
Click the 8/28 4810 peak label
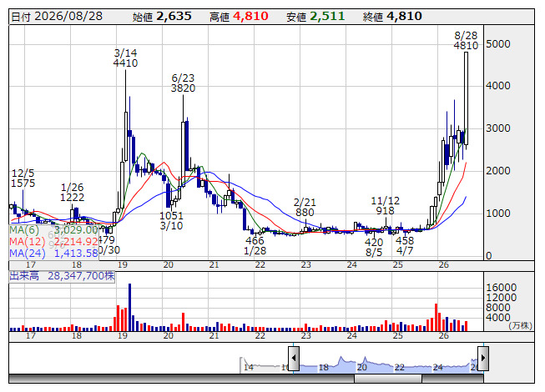click(x=466, y=41)
